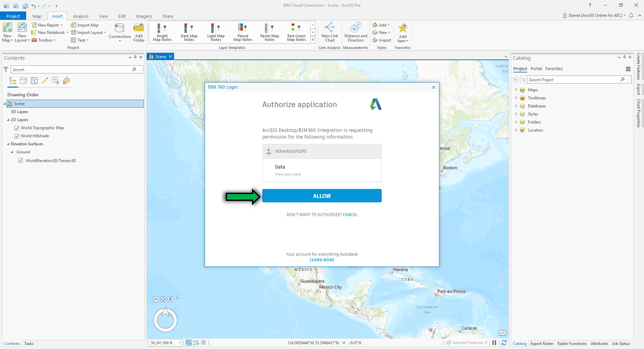This screenshot has height=349, width=644.
Task: Switch to the Analysis ribbon tab
Action: 81,16
